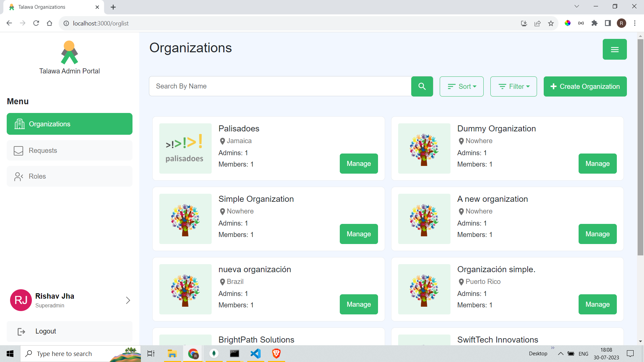
Task: Open the Chrome profile R avatar
Action: pos(621,23)
